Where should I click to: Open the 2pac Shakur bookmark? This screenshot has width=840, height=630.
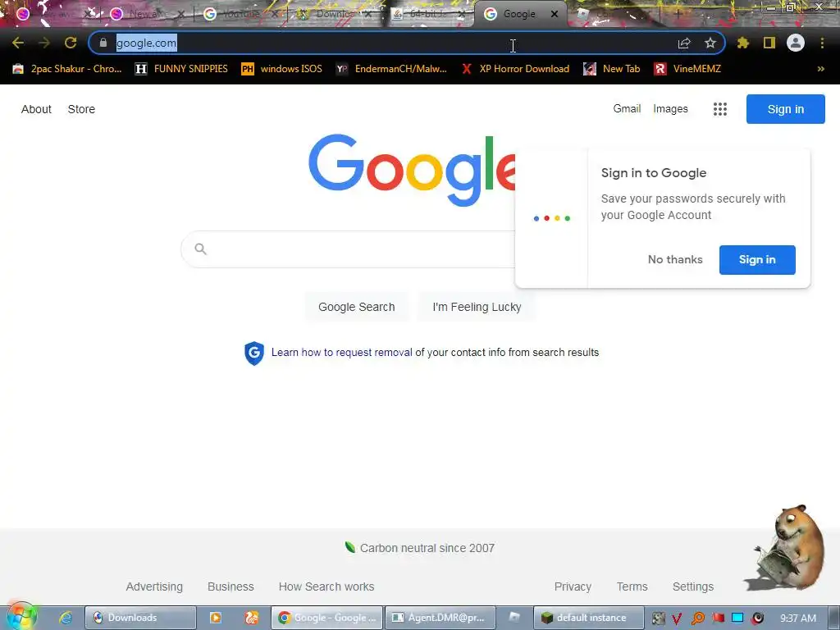[x=67, y=69]
